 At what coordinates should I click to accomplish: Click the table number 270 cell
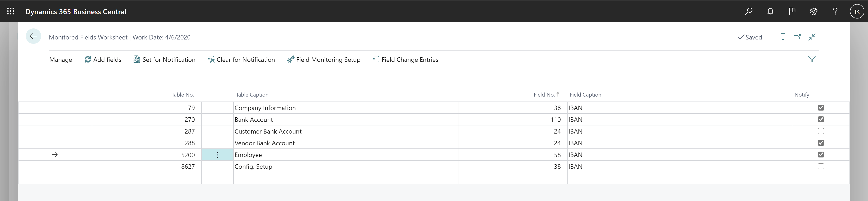coord(146,119)
